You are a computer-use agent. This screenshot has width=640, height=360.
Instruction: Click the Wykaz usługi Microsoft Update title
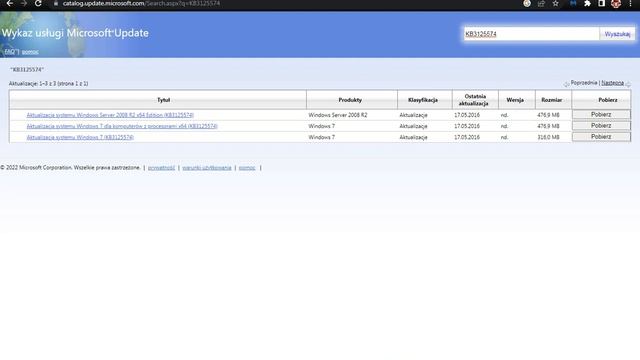(75, 33)
